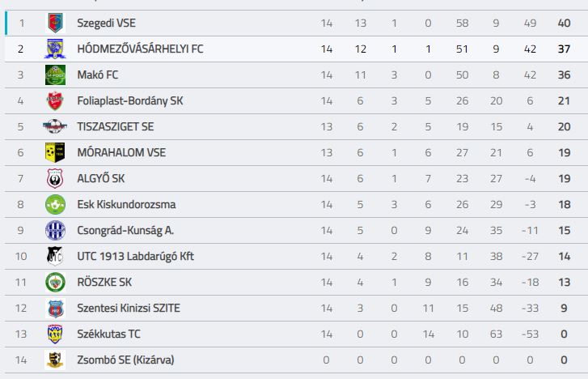Screen dimensions: 588x379
Task: Select the highlighted HÓDMEZŐVÁSÁRHELYI FC row
Action: point(296,49)
